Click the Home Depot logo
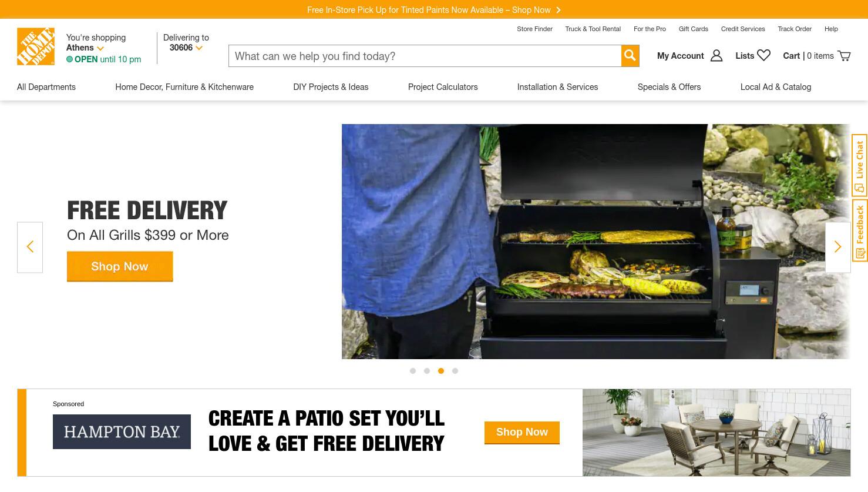The height and width of the screenshot is (492, 868). pos(36,46)
